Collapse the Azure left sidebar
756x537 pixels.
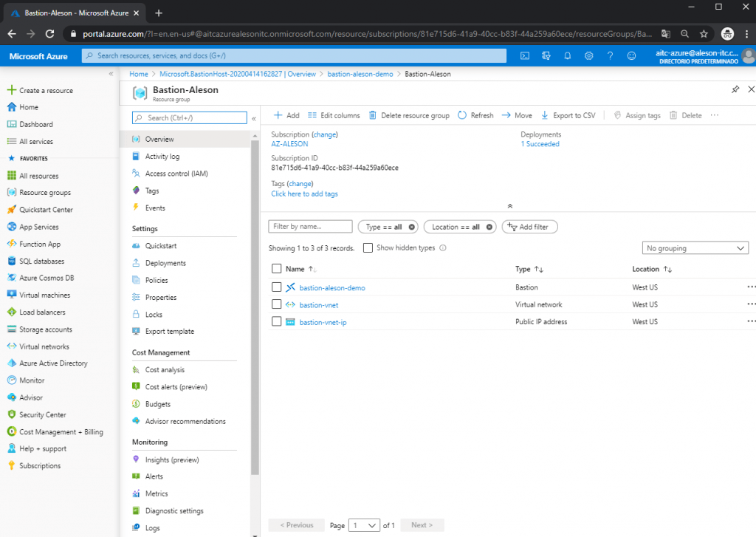[111, 74]
